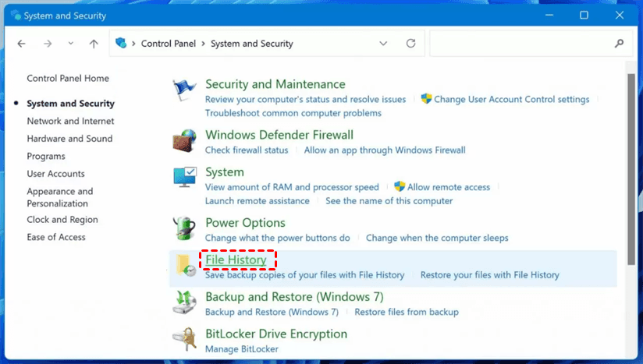Go back with the back arrow
Screen dimensions: 643x364
pos(21,44)
